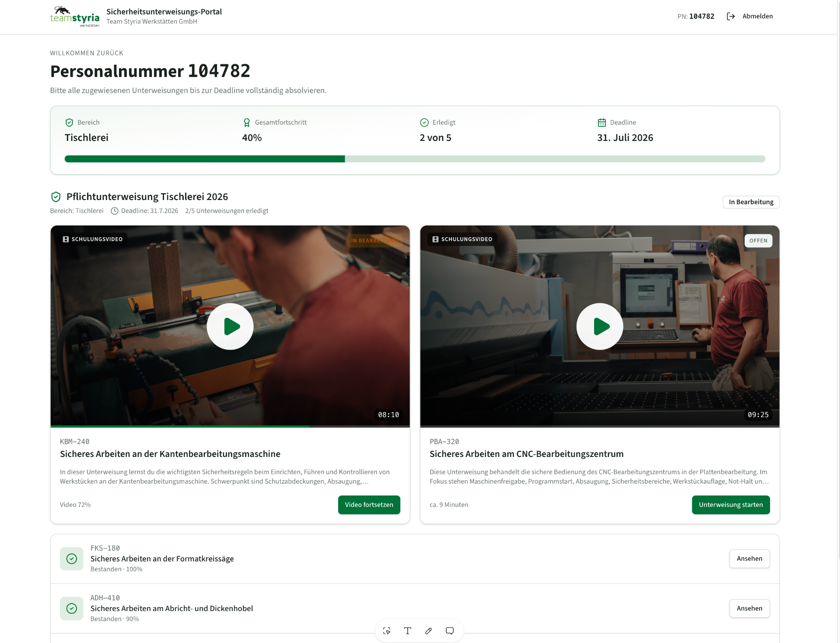The width and height of the screenshot is (840, 643).
Task: Click Bestanden · 90% status text
Action: pyautogui.click(x=115, y=619)
